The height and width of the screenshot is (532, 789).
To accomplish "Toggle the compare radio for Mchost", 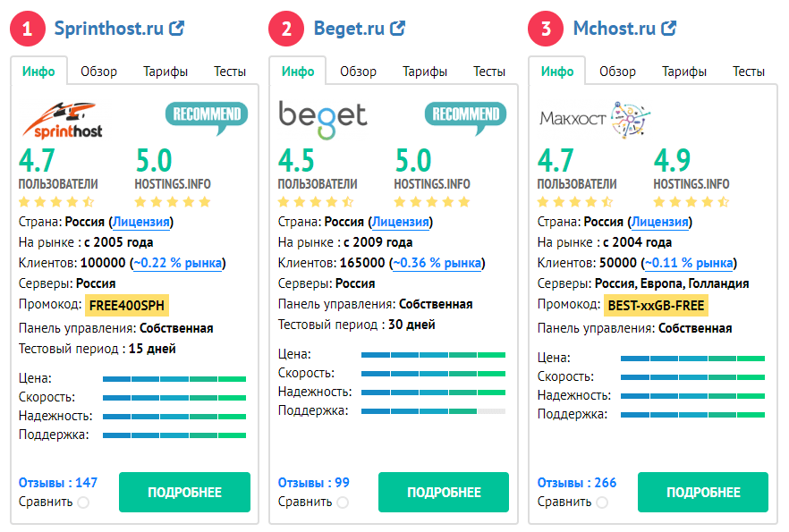I will point(602,502).
